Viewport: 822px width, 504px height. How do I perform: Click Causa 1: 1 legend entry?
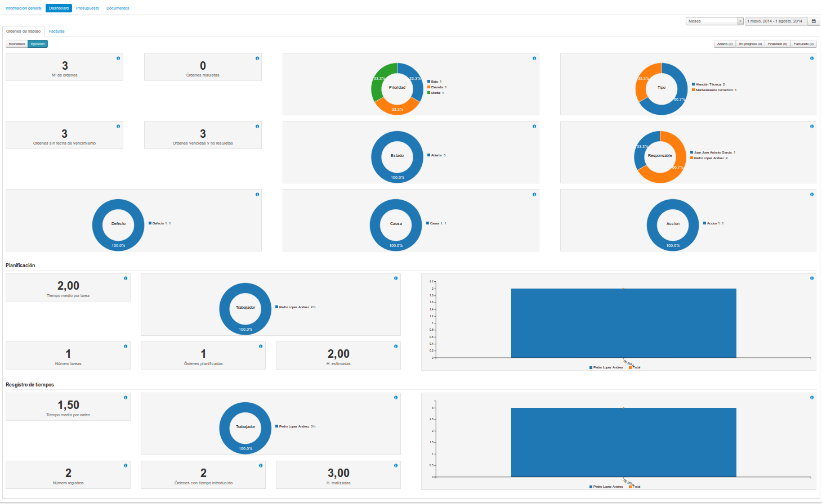(x=436, y=223)
